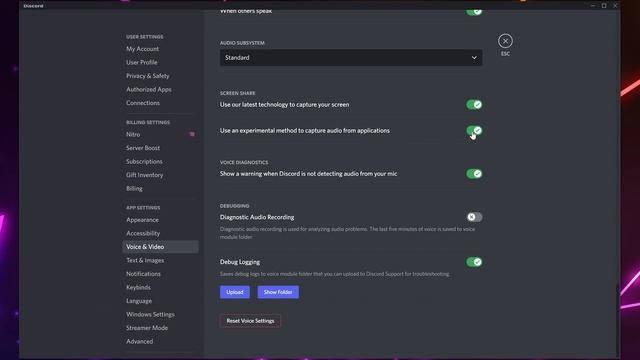Screen dimensions: 640x360
Task: Open Language settings
Action: coord(139,301)
